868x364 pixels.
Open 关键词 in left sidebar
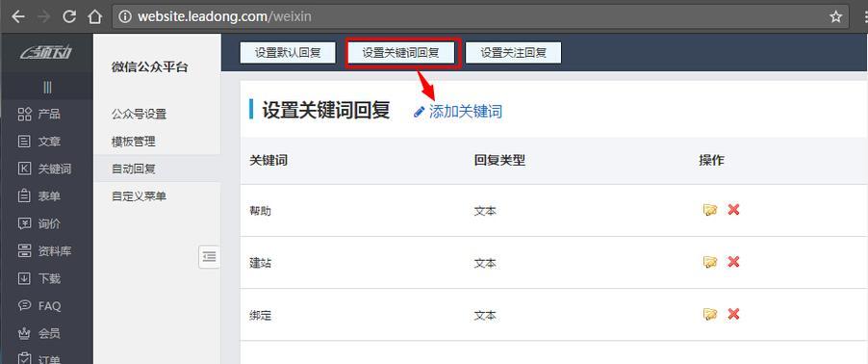tap(46, 169)
